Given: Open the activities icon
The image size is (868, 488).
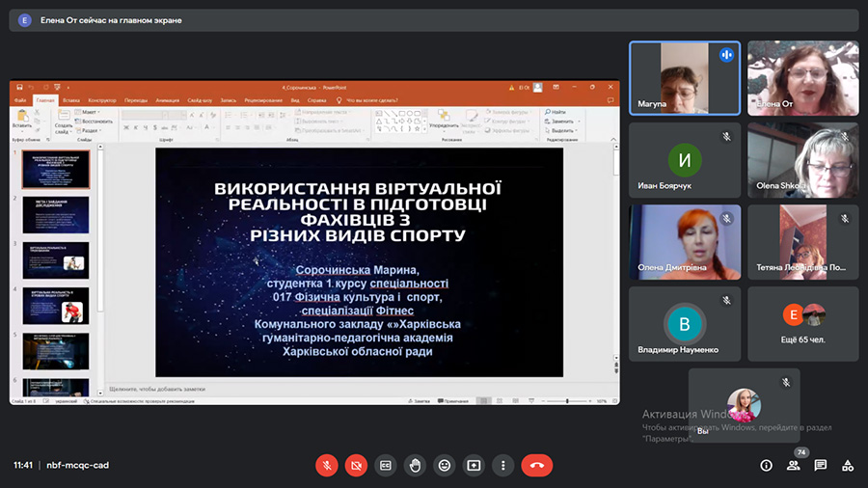Looking at the screenshot, I should click(x=848, y=465).
